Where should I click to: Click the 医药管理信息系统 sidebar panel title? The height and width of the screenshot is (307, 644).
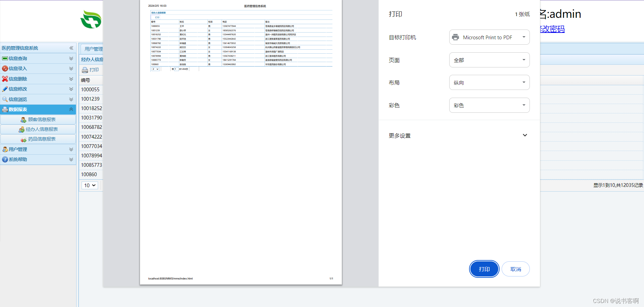pyautogui.click(x=20, y=48)
